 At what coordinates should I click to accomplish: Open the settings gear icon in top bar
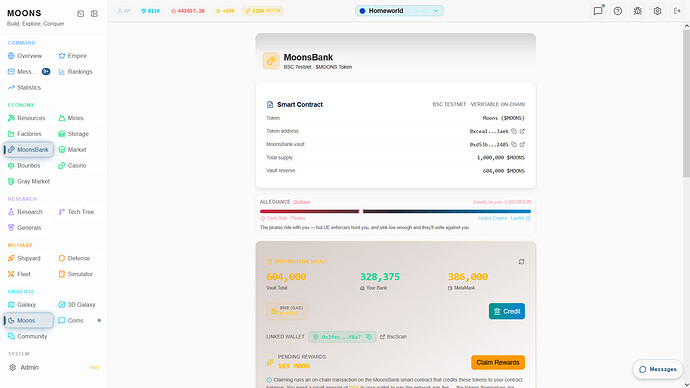tap(657, 11)
